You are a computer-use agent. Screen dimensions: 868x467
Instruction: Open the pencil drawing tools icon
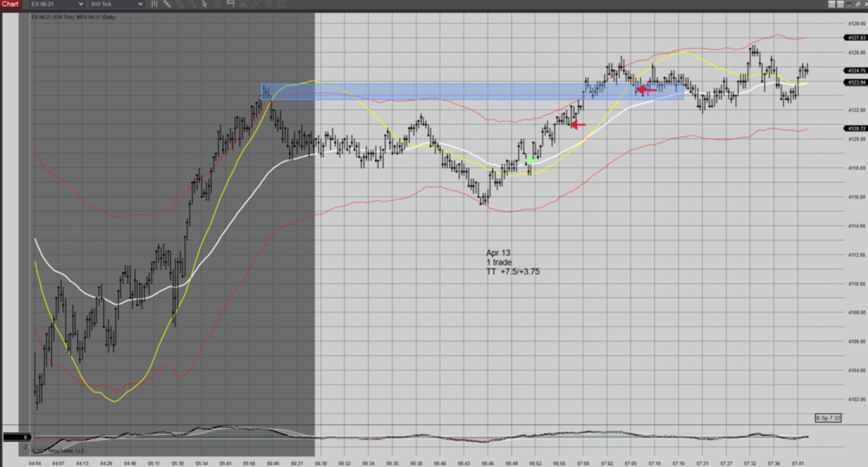point(167,4)
